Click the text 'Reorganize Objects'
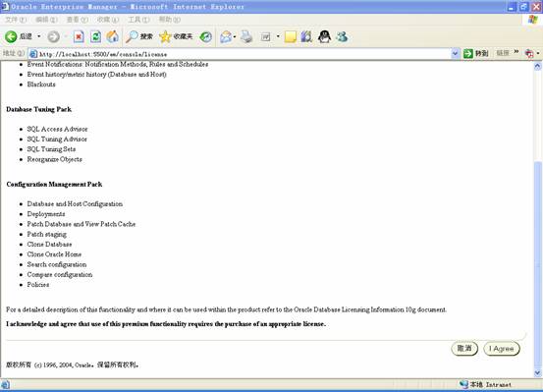This screenshot has width=543, height=392. click(x=54, y=159)
